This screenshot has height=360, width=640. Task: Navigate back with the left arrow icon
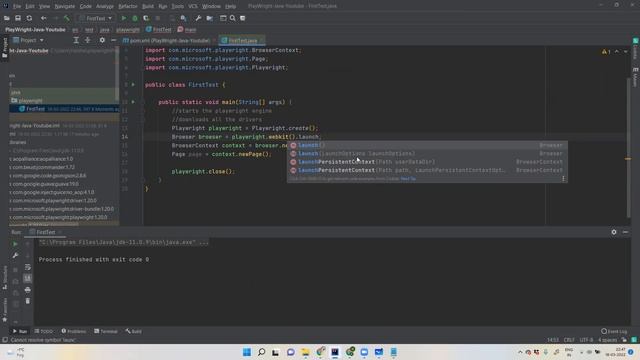coord(43,18)
